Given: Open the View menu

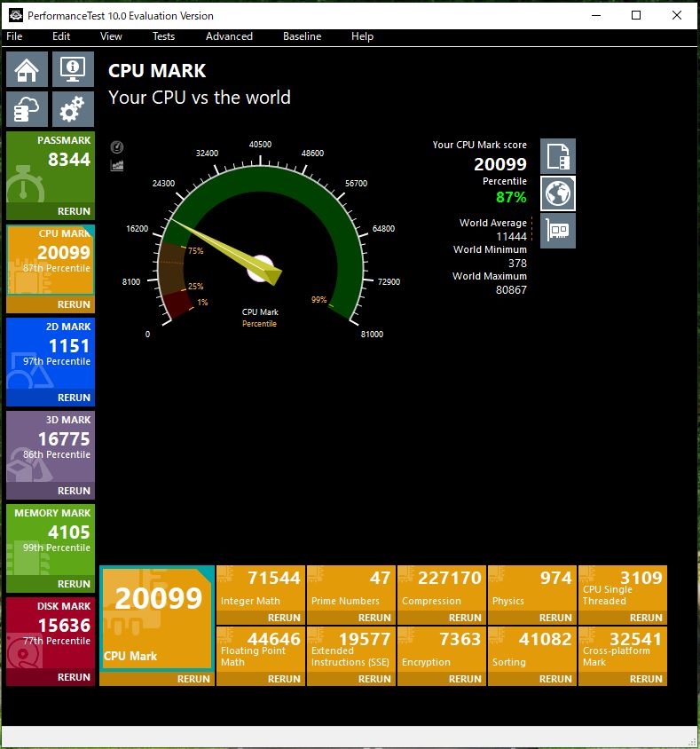Looking at the screenshot, I should [x=111, y=36].
